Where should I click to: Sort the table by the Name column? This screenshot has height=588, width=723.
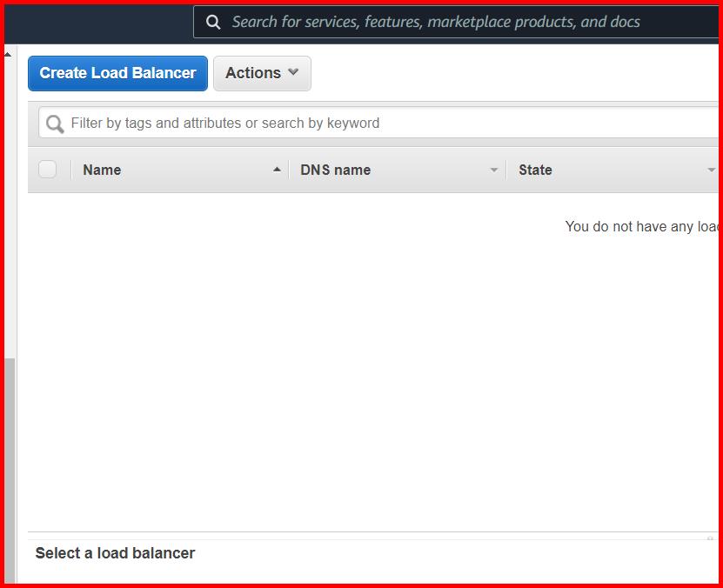(x=101, y=169)
